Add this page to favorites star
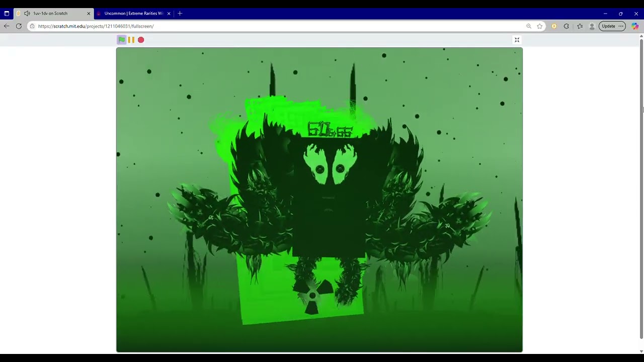The width and height of the screenshot is (644, 362). (x=540, y=26)
